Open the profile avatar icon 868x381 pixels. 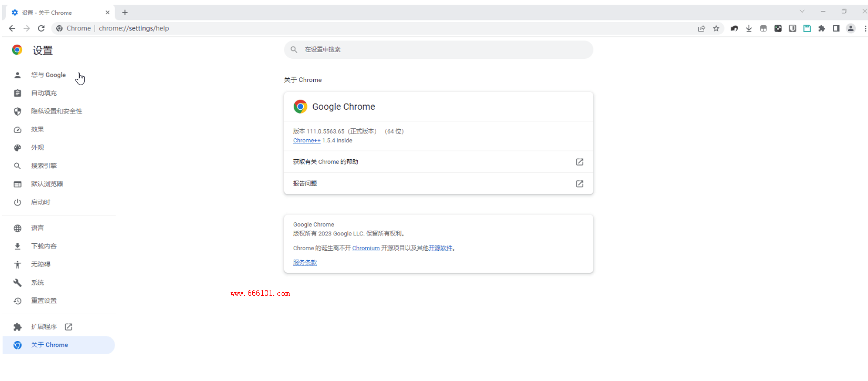click(x=851, y=28)
